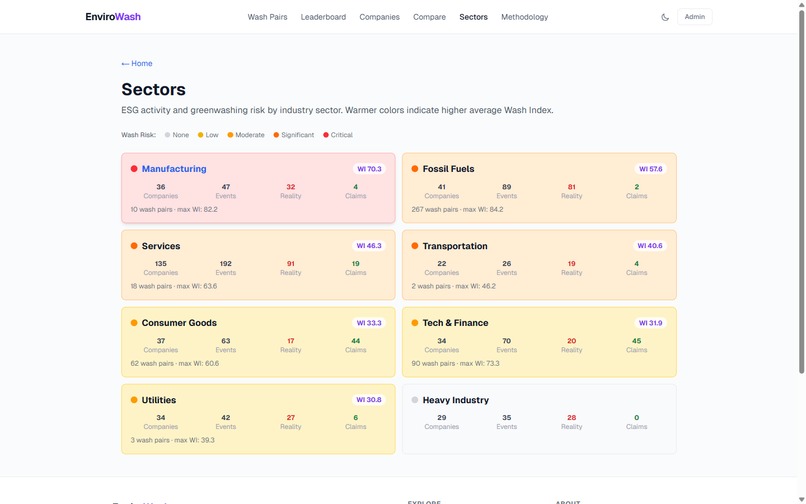Open the Transportation sector card

(x=539, y=265)
